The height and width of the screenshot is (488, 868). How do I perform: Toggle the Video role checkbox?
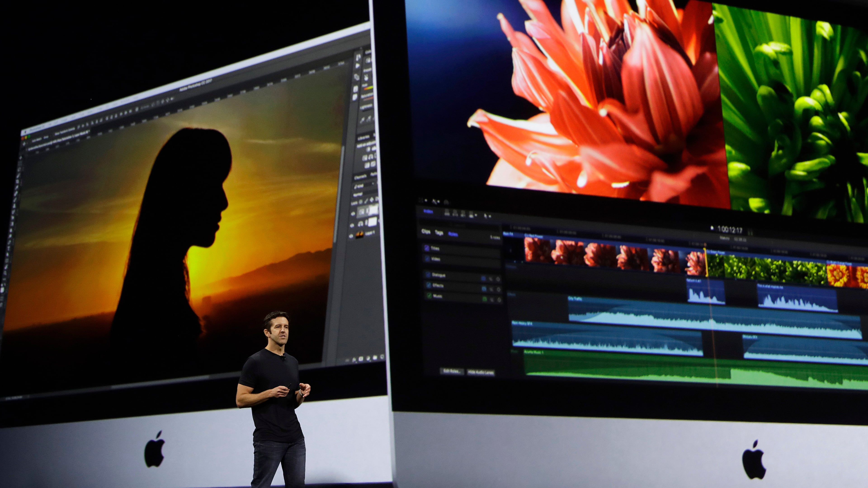click(x=428, y=259)
